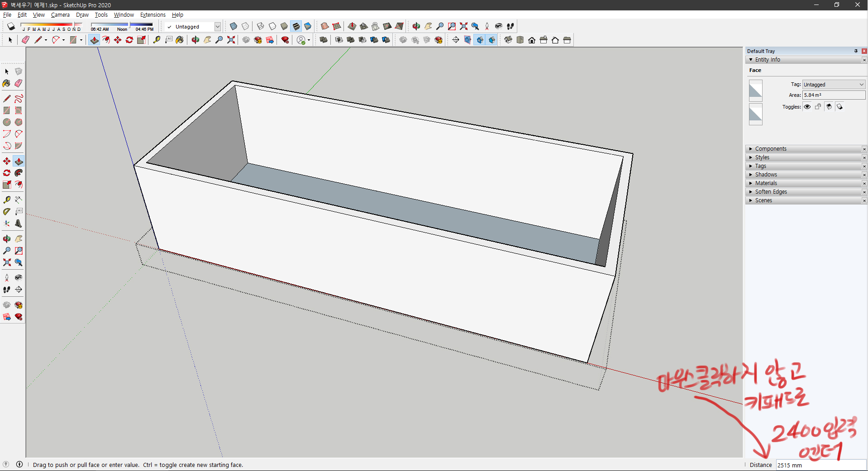Viewport: 868px width, 471px height.
Task: Choose the Freehand tool in left toolbar
Action: pos(19,99)
